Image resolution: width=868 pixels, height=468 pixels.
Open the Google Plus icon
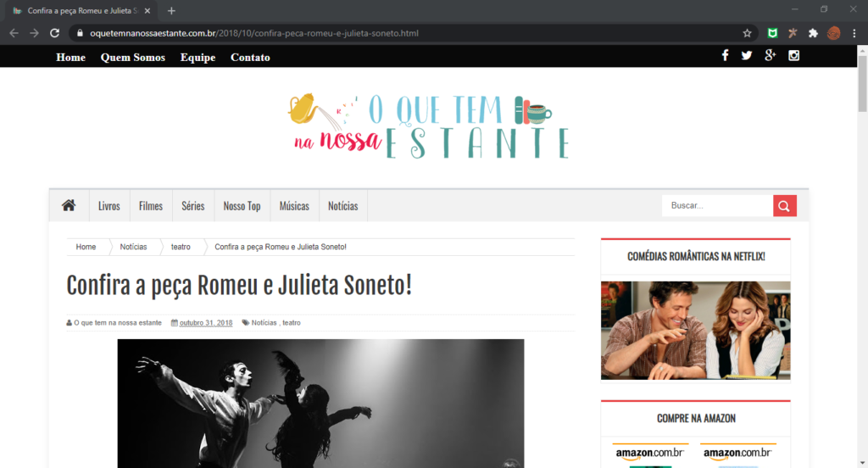pyautogui.click(x=770, y=55)
